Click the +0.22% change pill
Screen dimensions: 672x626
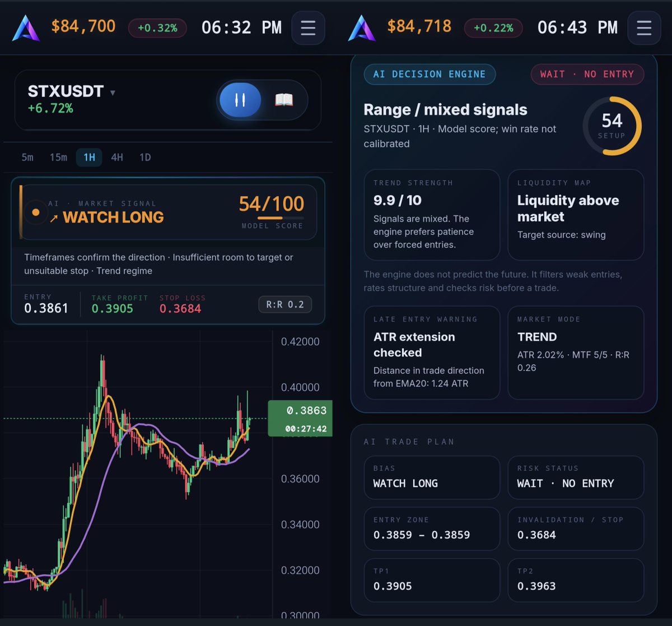coord(493,27)
